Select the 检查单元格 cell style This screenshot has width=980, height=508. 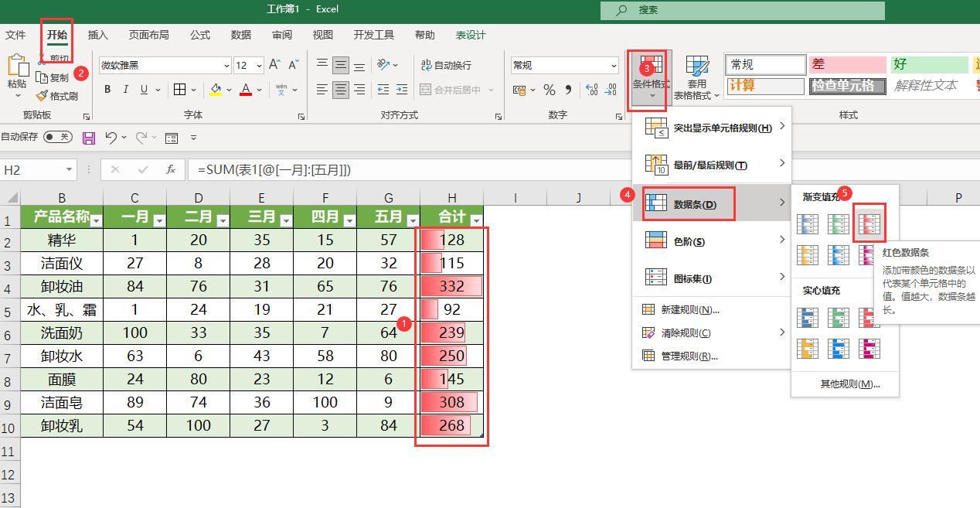847,86
